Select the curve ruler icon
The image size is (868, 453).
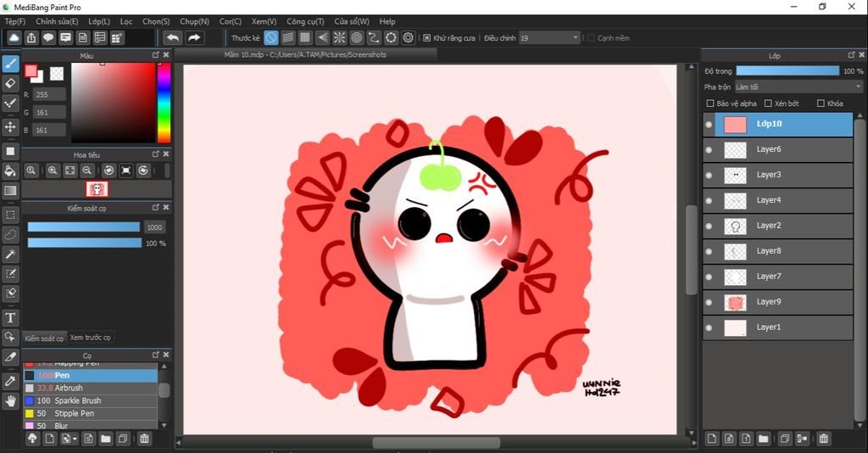point(374,37)
